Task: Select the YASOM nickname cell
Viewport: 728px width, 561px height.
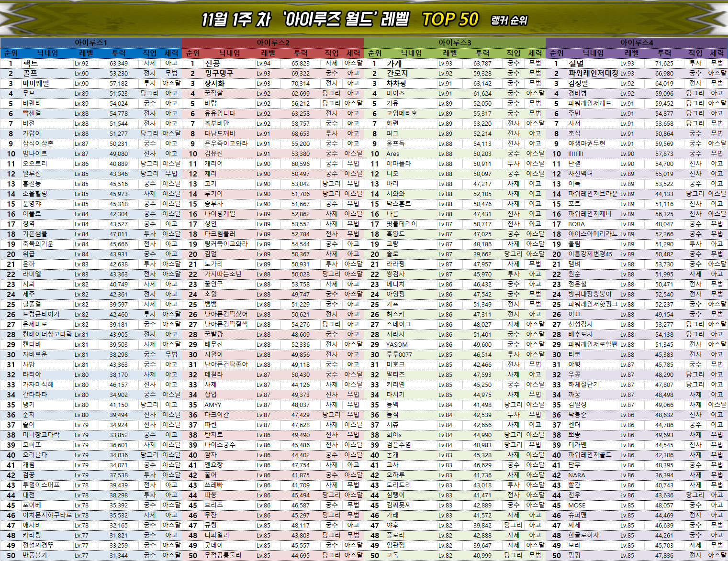Action: 397,345
